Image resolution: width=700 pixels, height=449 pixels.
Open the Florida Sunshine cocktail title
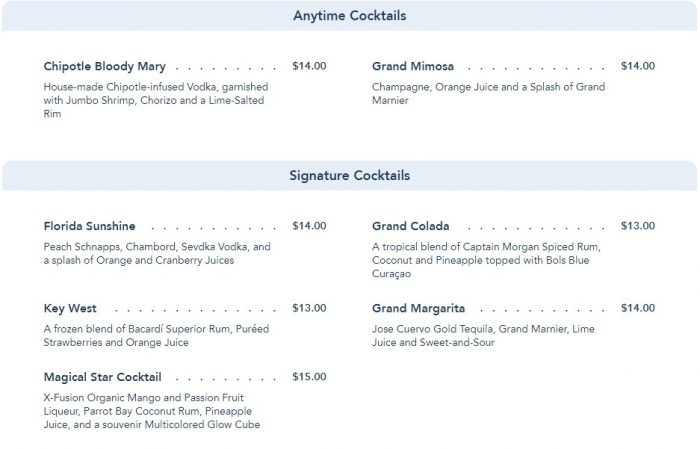(x=90, y=226)
